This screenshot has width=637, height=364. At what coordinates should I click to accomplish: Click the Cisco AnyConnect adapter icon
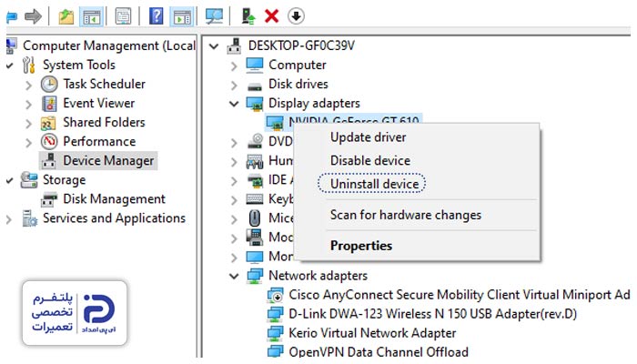275,296
